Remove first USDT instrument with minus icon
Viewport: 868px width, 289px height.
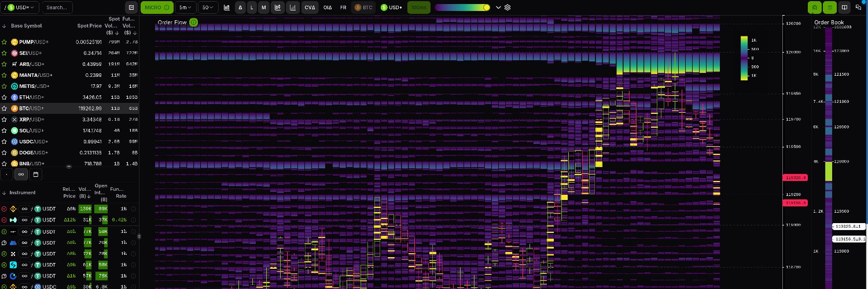click(4, 209)
